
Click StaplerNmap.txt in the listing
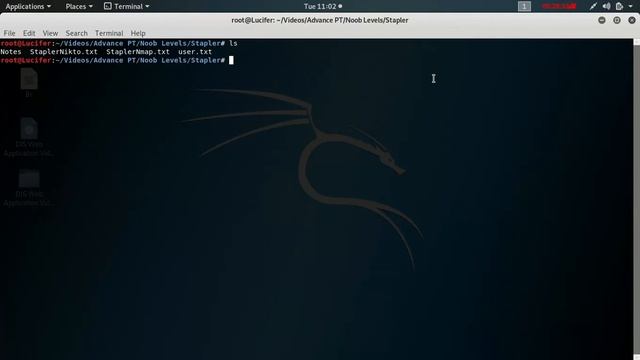point(138,52)
